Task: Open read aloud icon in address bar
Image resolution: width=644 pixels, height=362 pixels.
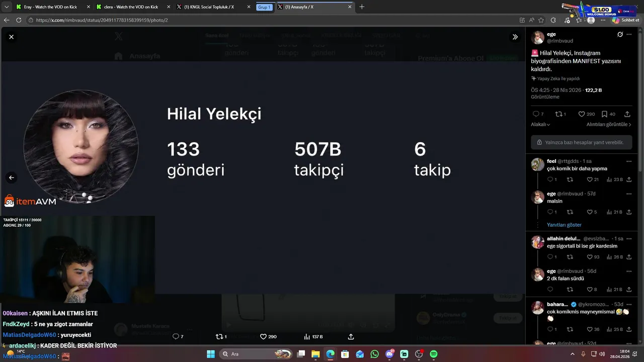Action: 532,20
